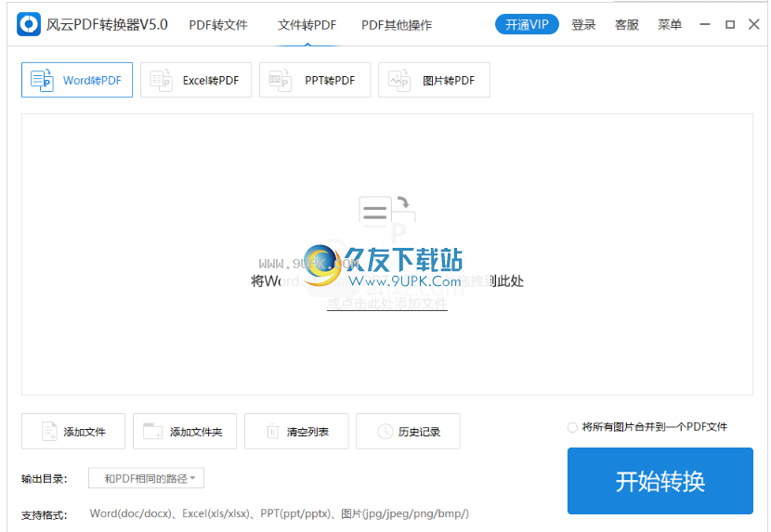The image size is (771, 532).
Task: Open 历史记录 history
Action: (408, 431)
